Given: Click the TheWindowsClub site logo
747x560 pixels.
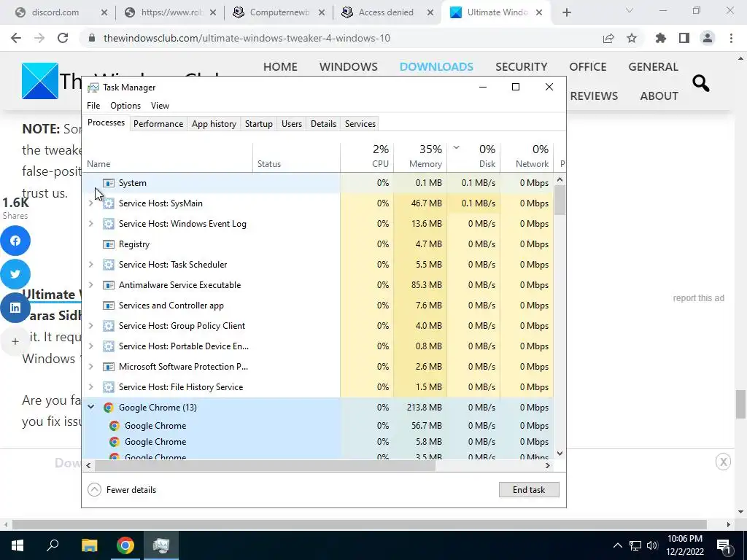Looking at the screenshot, I should (x=40, y=81).
